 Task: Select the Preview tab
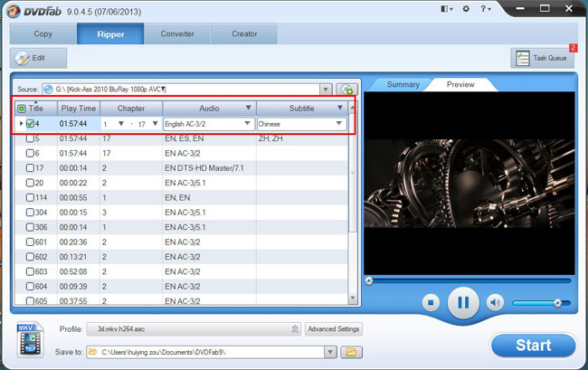[460, 84]
